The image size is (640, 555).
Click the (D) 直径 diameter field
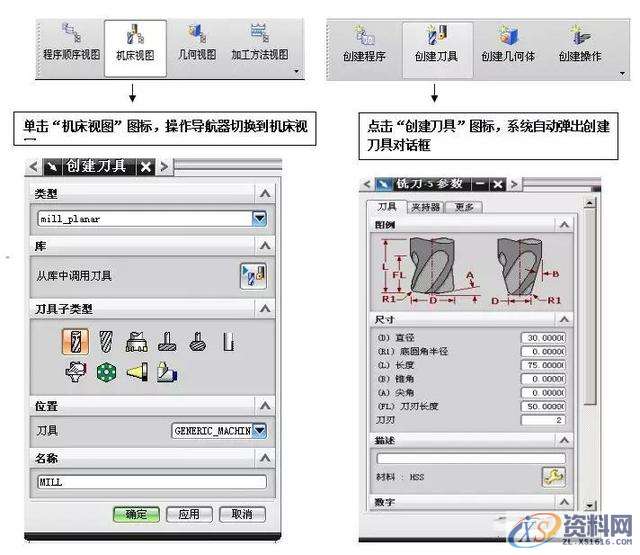click(x=543, y=338)
